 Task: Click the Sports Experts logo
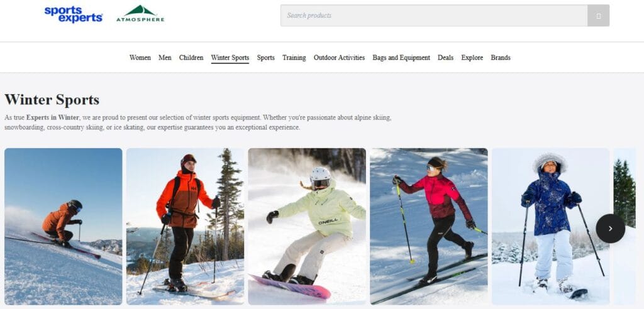pos(74,14)
